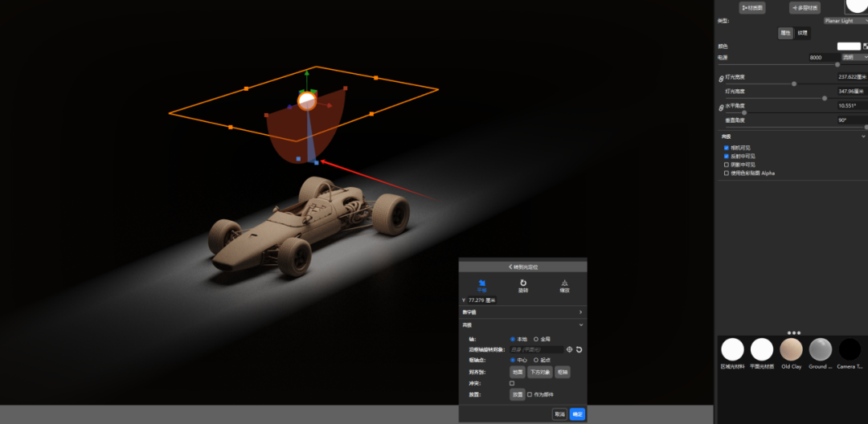868x424 pixels.
Task: Collapse the 高级 section in the move dialog
Action: click(x=581, y=325)
